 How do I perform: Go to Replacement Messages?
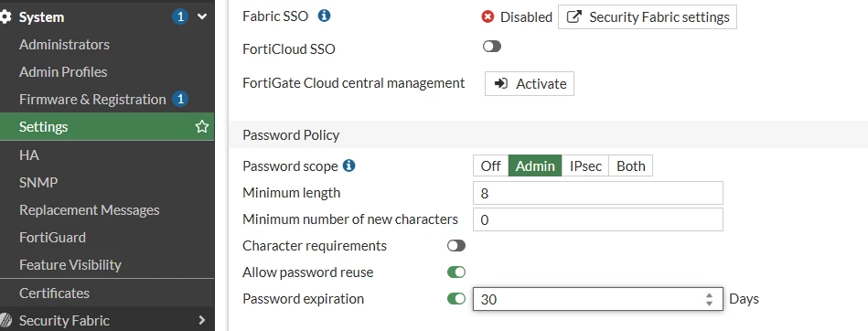coord(89,210)
